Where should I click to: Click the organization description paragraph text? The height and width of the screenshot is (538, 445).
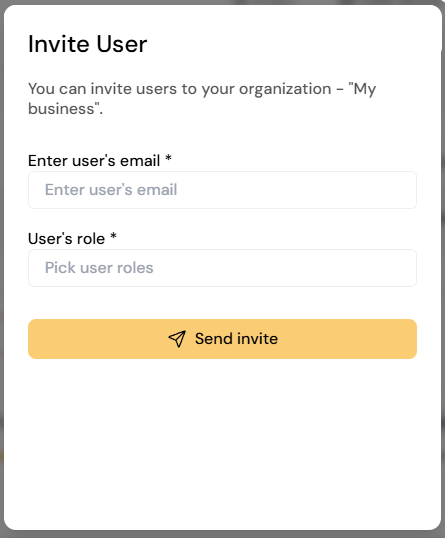click(202, 99)
